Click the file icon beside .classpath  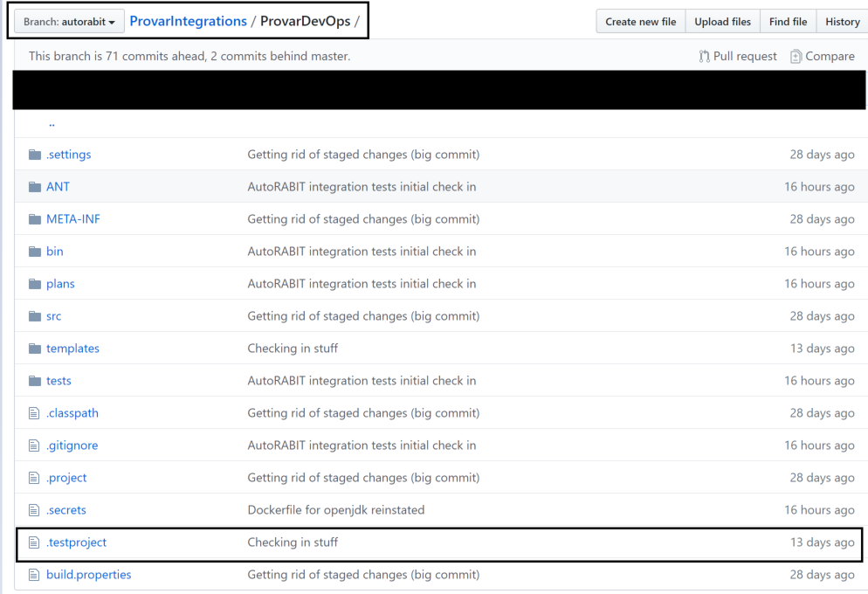click(34, 413)
